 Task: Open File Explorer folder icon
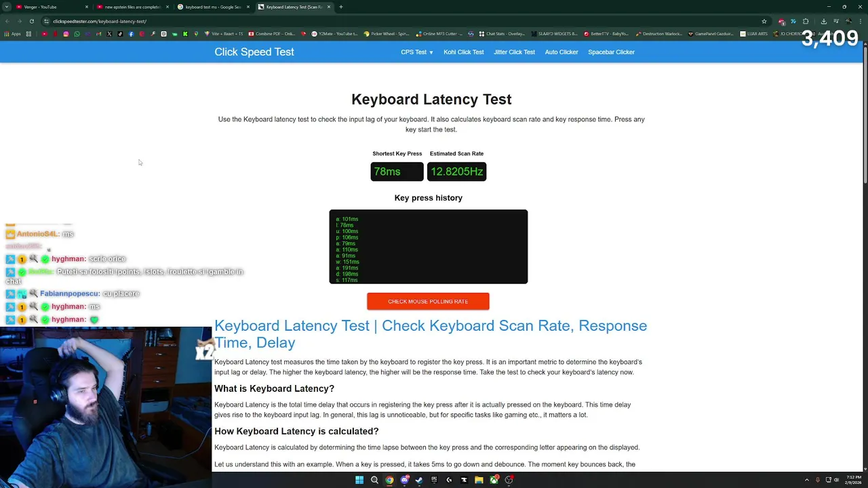pos(479,480)
